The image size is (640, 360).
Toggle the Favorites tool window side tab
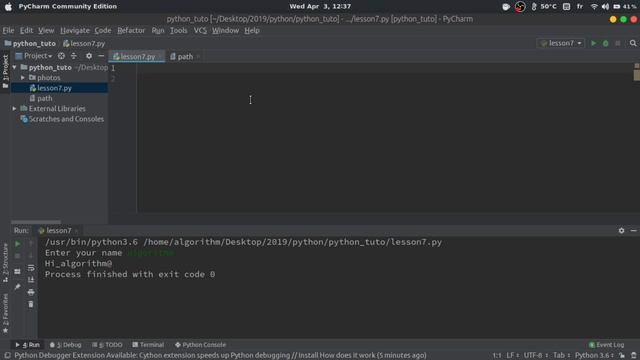tap(5, 313)
